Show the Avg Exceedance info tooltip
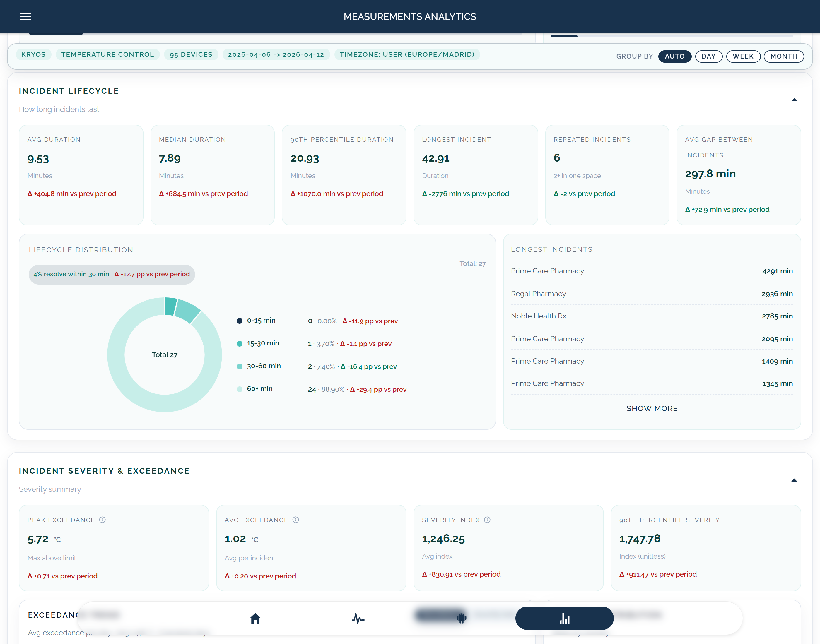 (x=295, y=520)
